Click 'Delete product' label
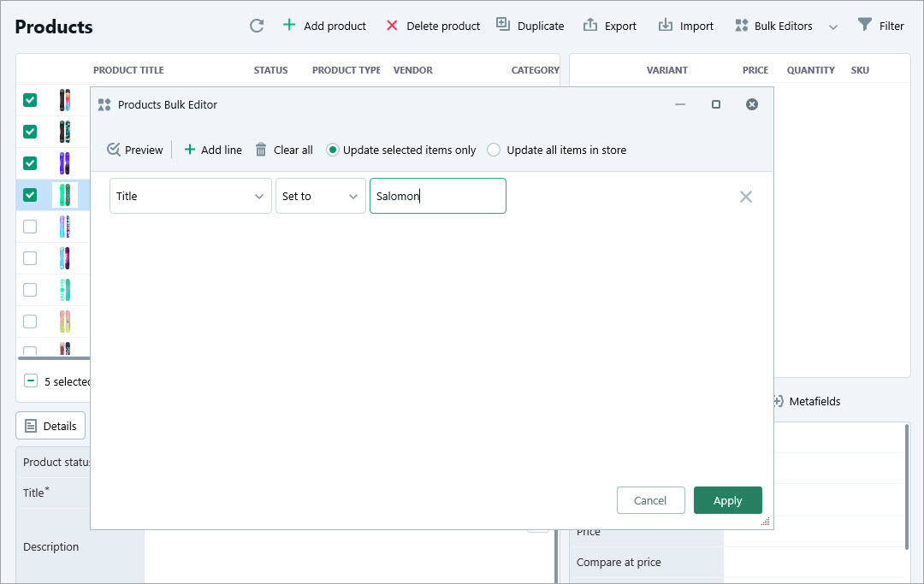 tap(443, 26)
